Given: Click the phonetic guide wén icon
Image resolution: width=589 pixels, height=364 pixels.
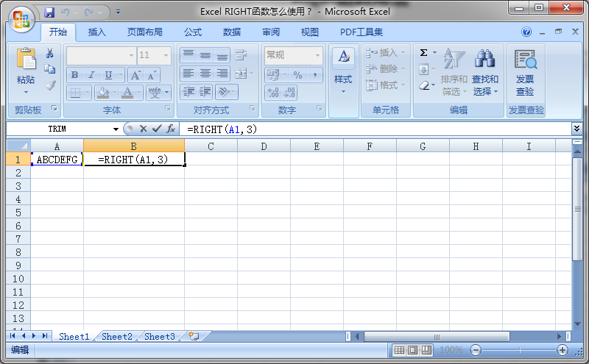Looking at the screenshot, I should [155, 93].
